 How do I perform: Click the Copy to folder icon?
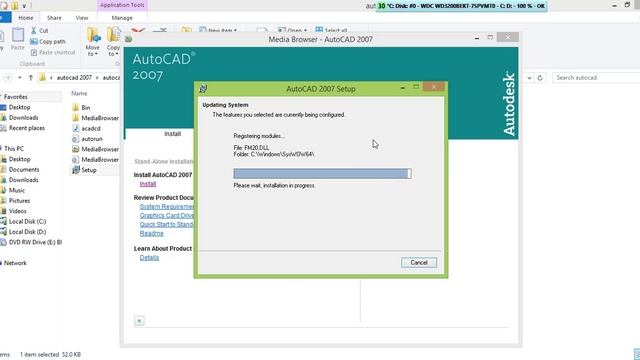pos(113,35)
